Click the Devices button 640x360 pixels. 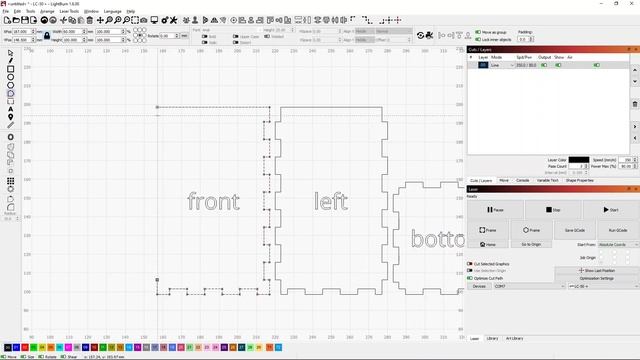pyautogui.click(x=479, y=287)
